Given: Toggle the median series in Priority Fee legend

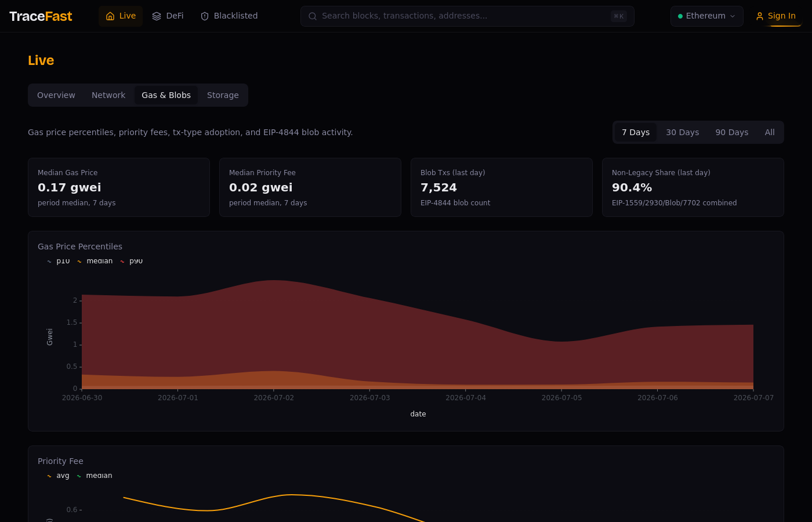Looking at the screenshot, I should pyautogui.click(x=94, y=476).
